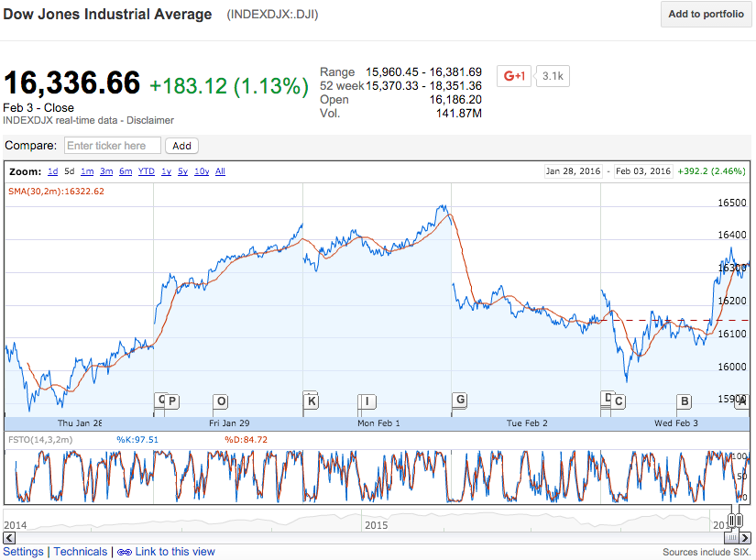Open news flag K on chart
This screenshot has width=756, height=560.
tap(312, 401)
